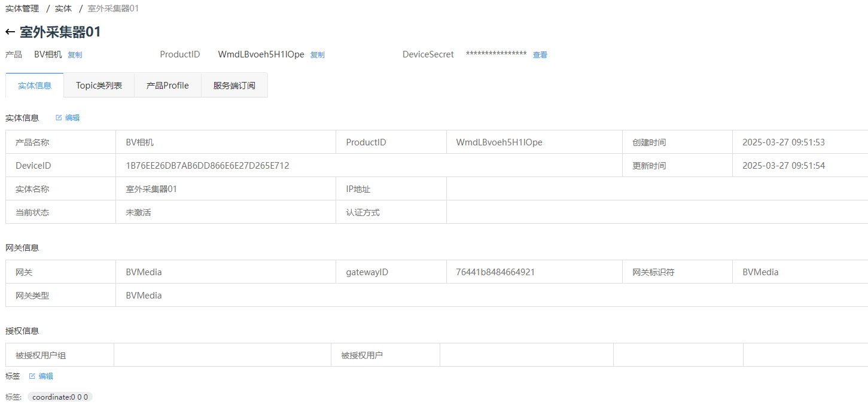The height and width of the screenshot is (417, 868).
Task: Click the coordinate:0 0 0 tag chip
Action: 60,397
